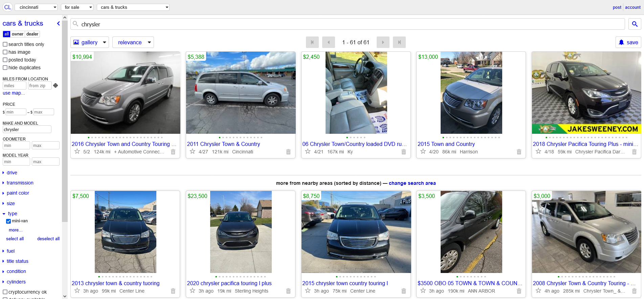Star the 06 Chrysler Town/Country listing
The height and width of the screenshot is (299, 644).
point(308,151)
